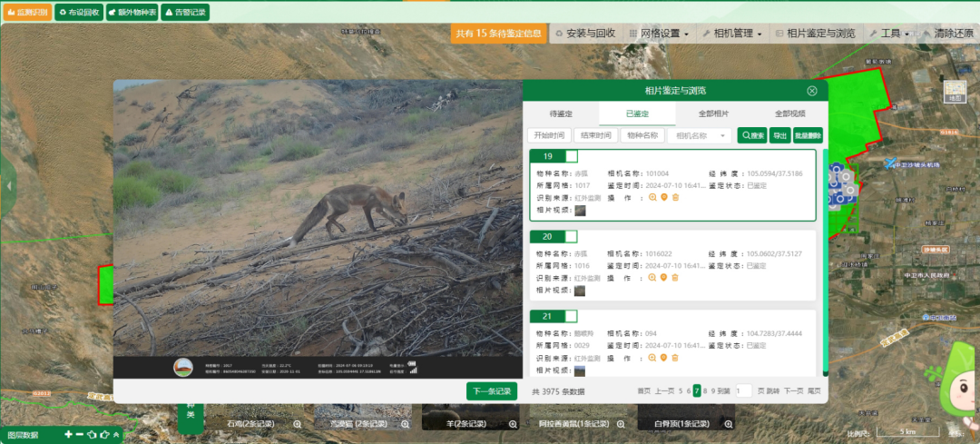Click the 开始时间 input field
Image resolution: width=980 pixels, height=444 pixels.
click(x=549, y=135)
